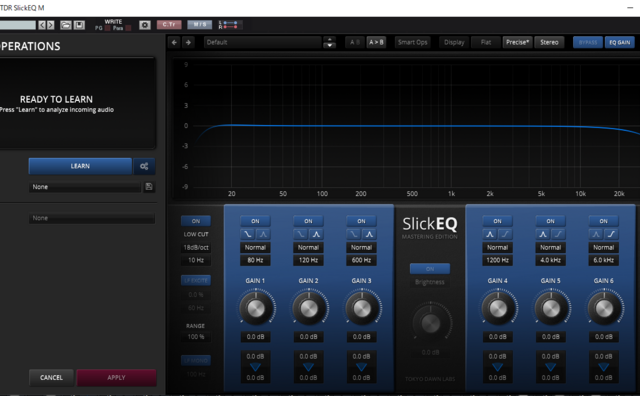Open band 5 Normal mode dropdown

click(550, 247)
